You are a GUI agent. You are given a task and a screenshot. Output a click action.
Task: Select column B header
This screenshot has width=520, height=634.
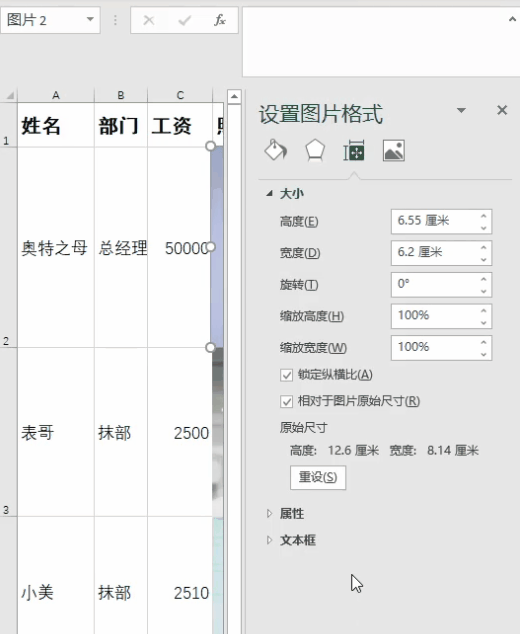[120, 95]
